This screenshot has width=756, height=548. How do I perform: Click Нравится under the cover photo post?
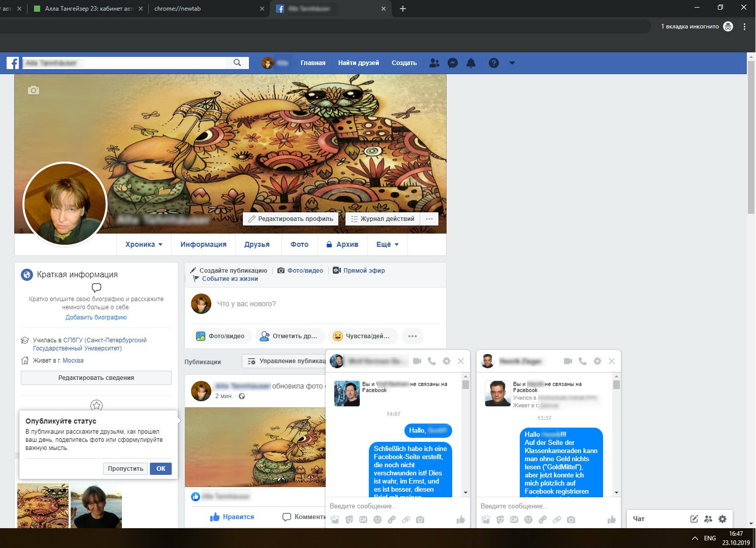click(x=232, y=517)
